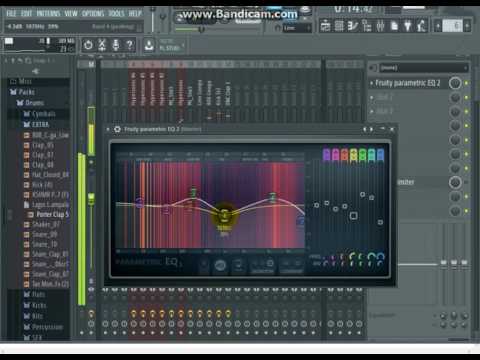Open the HELP menu
Screen dimensions: 480x360
(135, 14)
